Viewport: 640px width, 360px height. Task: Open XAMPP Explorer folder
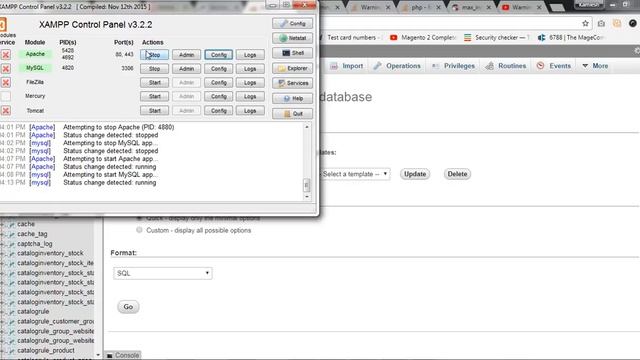click(x=292, y=68)
